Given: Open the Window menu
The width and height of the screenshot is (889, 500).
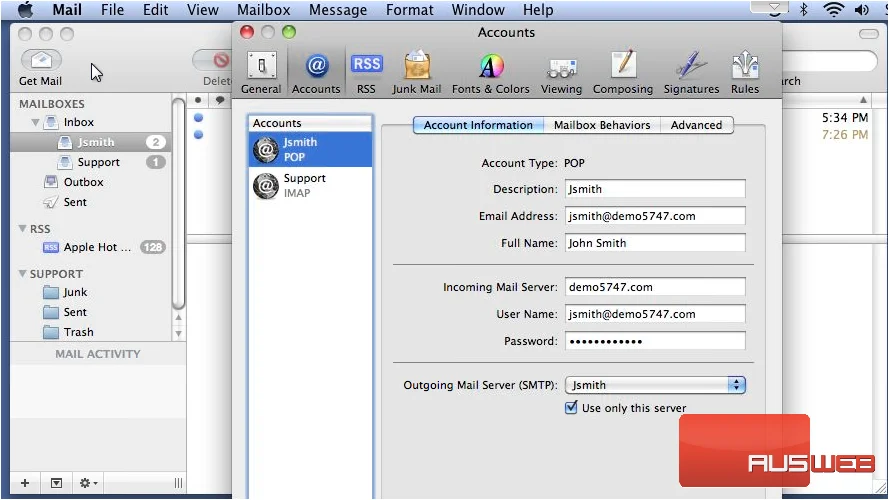Looking at the screenshot, I should coord(478,10).
